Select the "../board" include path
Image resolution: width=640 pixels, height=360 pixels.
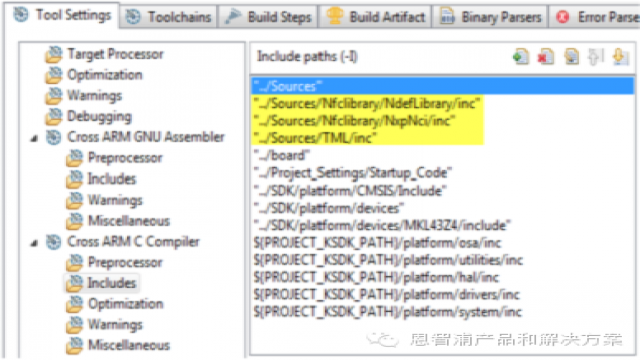(x=282, y=156)
